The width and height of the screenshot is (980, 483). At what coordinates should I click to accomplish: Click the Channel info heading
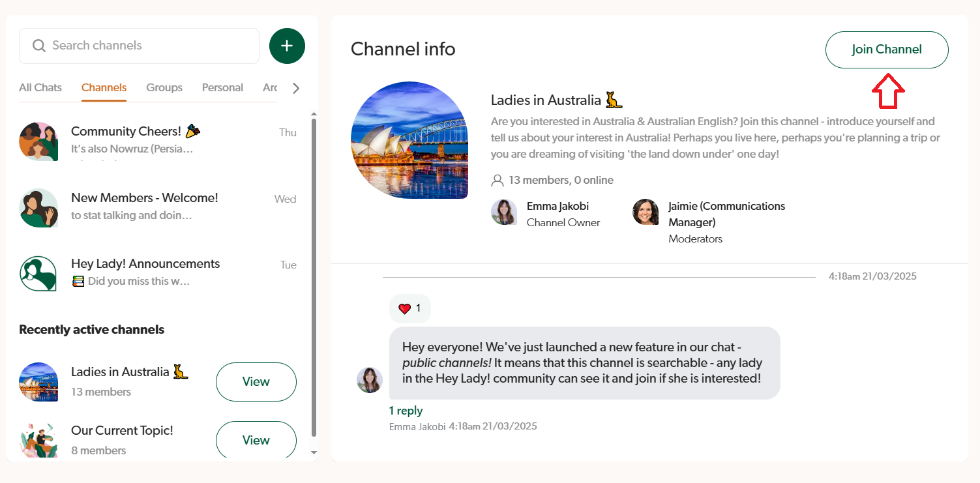(x=403, y=49)
